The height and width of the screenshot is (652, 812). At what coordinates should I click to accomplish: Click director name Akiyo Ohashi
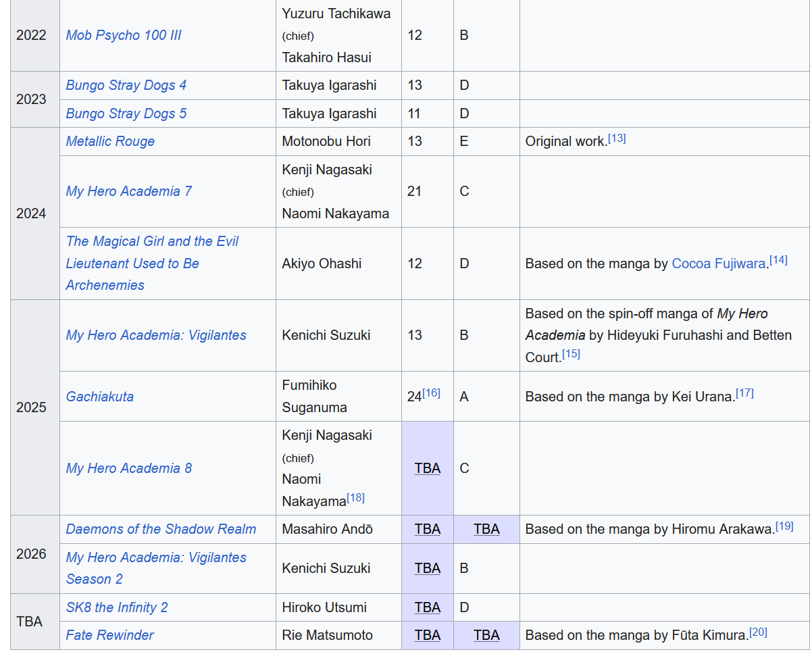322,264
